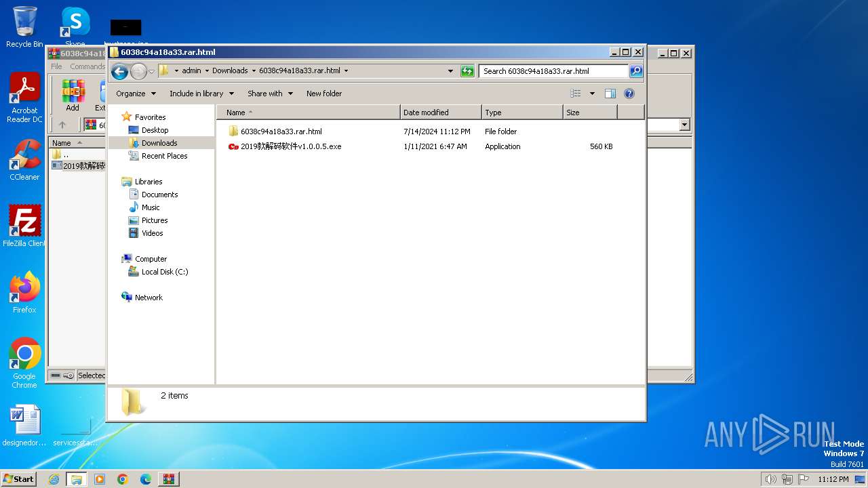
Task: Open the Organize menu
Action: (136, 94)
